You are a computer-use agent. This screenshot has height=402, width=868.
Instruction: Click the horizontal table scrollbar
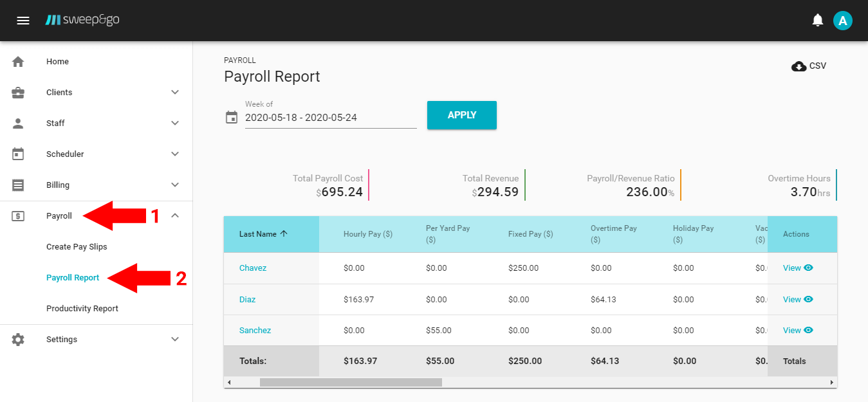(x=351, y=381)
